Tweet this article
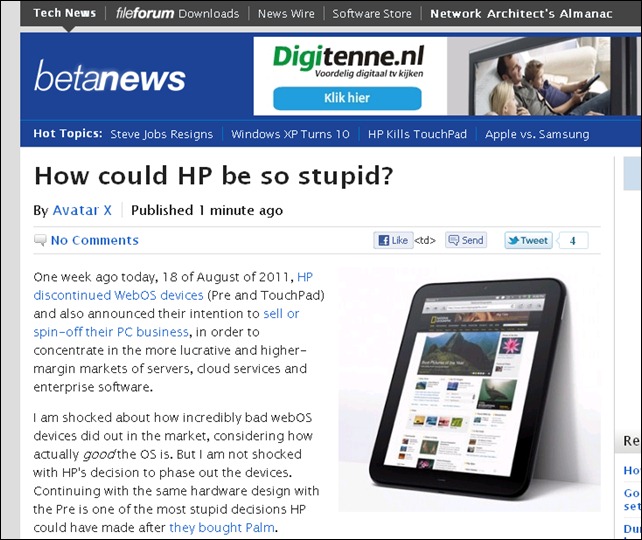 tap(527, 240)
